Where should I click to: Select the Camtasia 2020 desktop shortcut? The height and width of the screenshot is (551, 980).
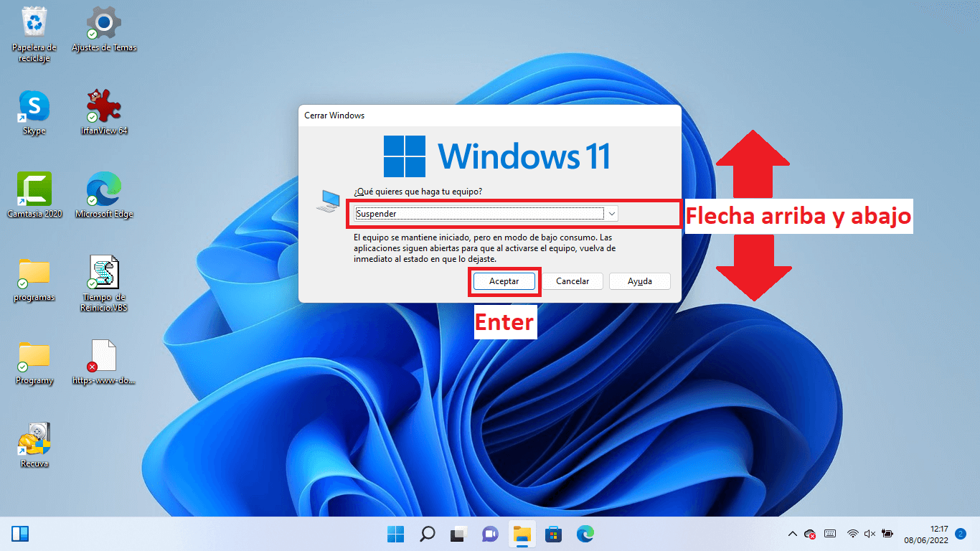pos(34,195)
